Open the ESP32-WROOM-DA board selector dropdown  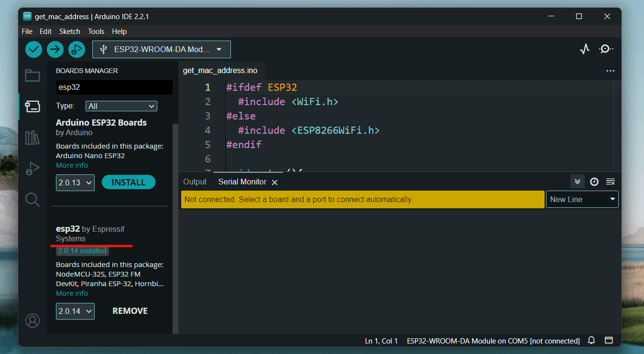tap(162, 49)
